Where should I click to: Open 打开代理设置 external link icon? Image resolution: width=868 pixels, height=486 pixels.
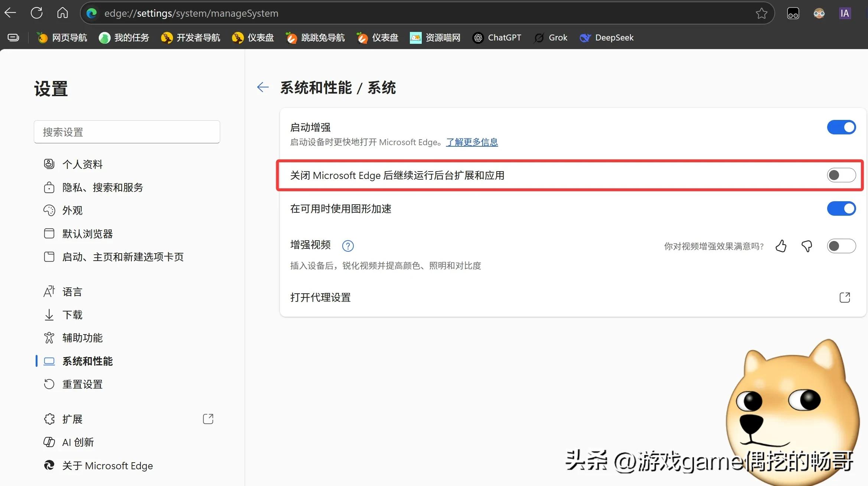(x=845, y=297)
